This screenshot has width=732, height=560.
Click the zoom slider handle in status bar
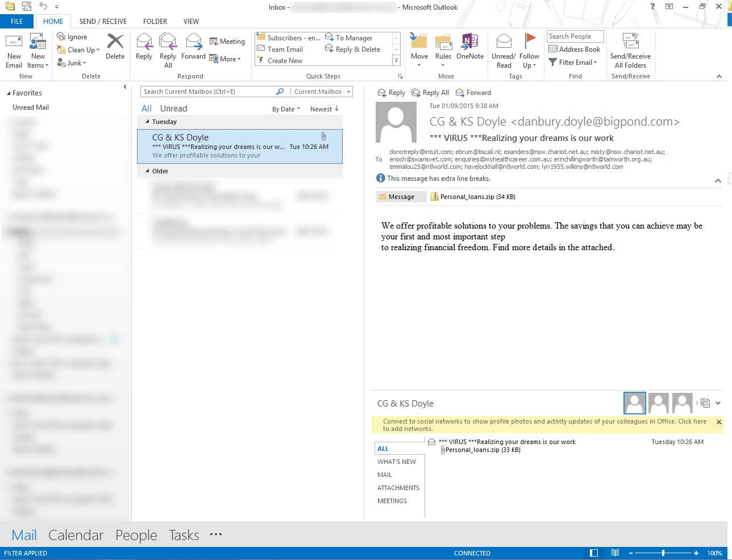(663, 553)
